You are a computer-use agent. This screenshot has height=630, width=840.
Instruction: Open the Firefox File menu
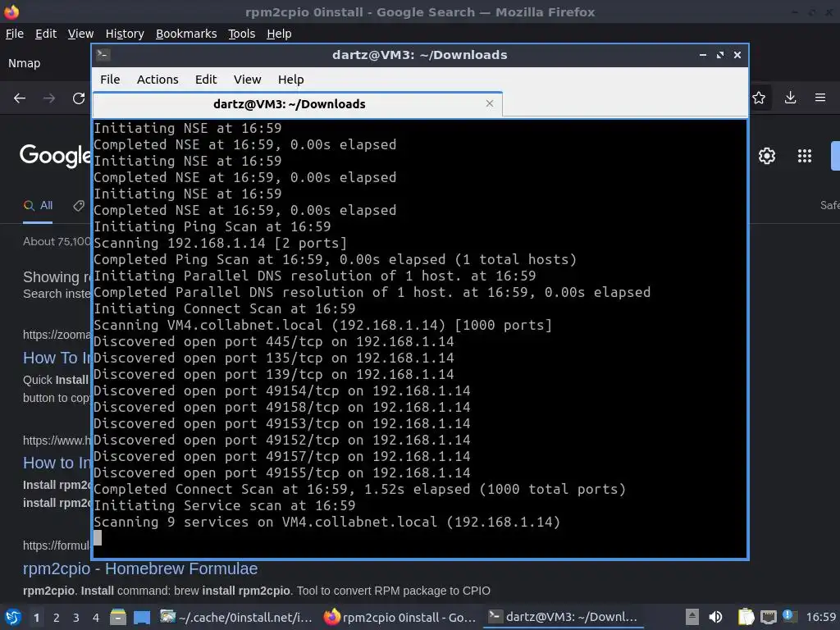tap(15, 34)
